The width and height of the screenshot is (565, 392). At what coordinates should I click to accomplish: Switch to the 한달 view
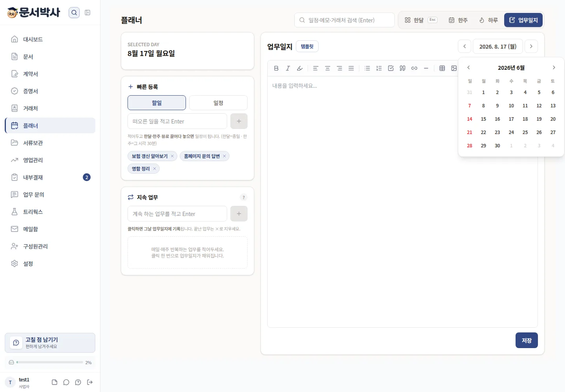pos(421,20)
